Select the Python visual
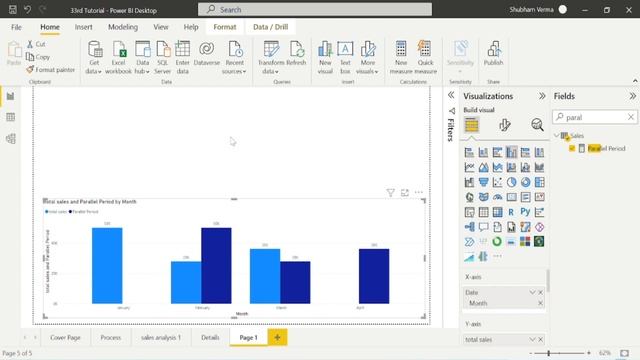This screenshot has height=360, width=640. click(x=525, y=212)
